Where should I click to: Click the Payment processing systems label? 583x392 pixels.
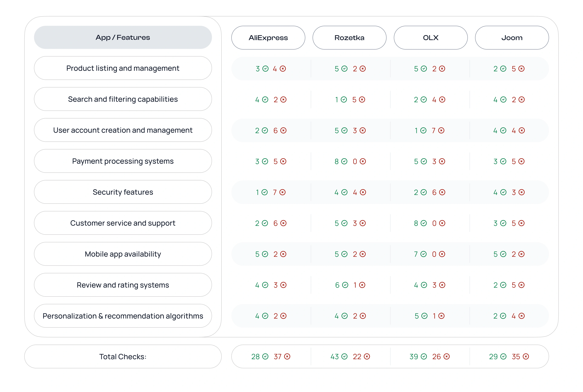[x=123, y=161]
